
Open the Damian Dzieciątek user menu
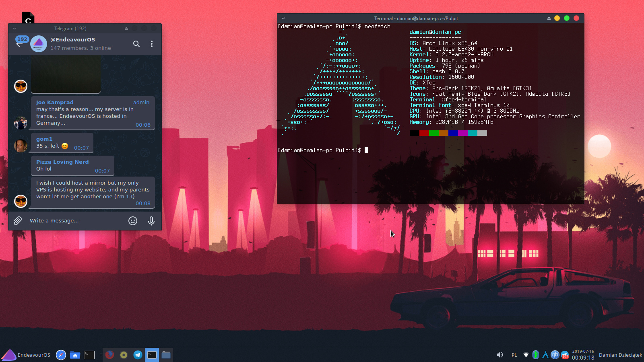click(x=620, y=355)
